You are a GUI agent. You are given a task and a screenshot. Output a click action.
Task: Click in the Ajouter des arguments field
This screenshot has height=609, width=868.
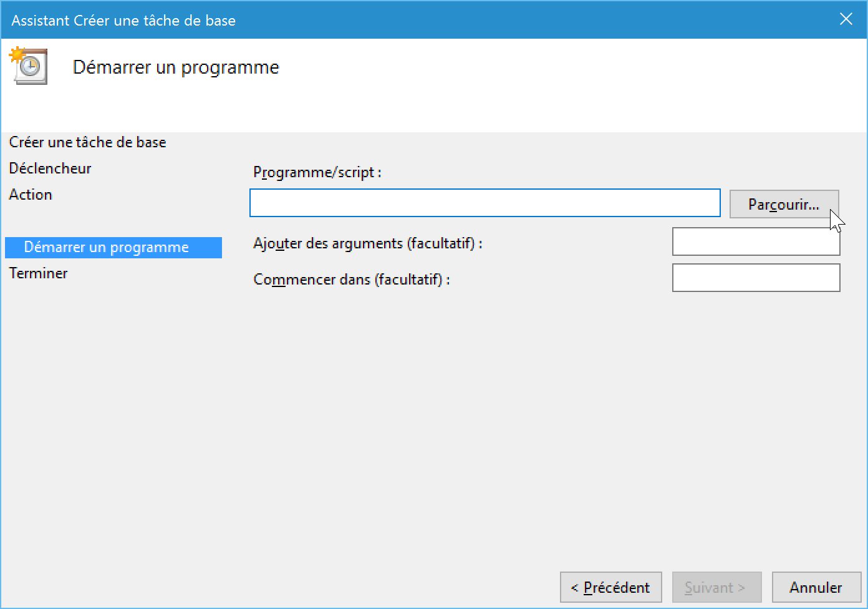[756, 241]
